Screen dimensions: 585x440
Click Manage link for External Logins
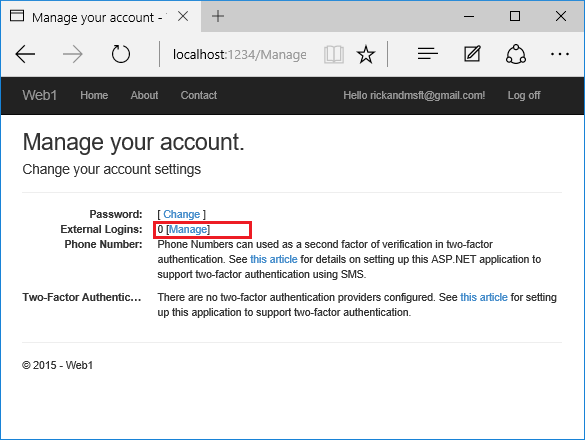click(x=188, y=229)
